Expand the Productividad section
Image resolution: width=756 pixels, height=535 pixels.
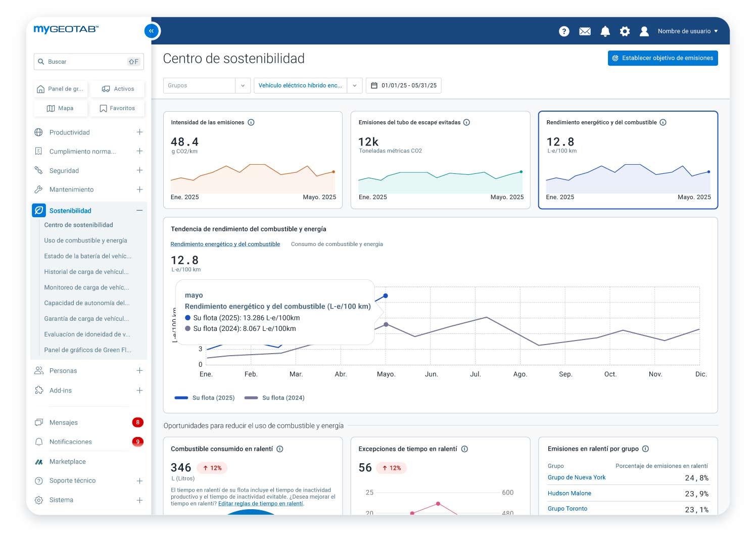(139, 132)
